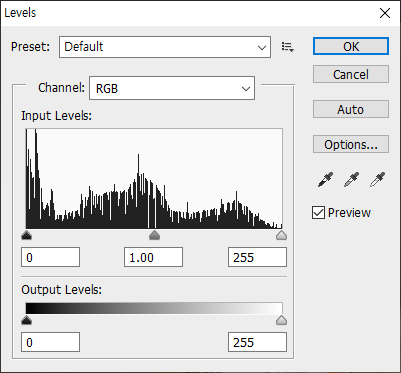Click the output levels gradient bar
The height and width of the screenshot is (373, 401).
tap(154, 308)
